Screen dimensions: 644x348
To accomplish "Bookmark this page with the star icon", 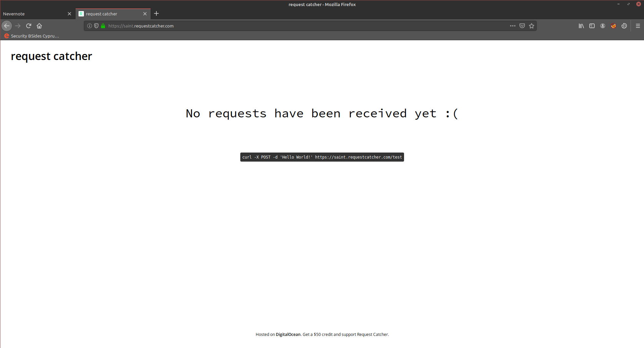I will (x=532, y=26).
